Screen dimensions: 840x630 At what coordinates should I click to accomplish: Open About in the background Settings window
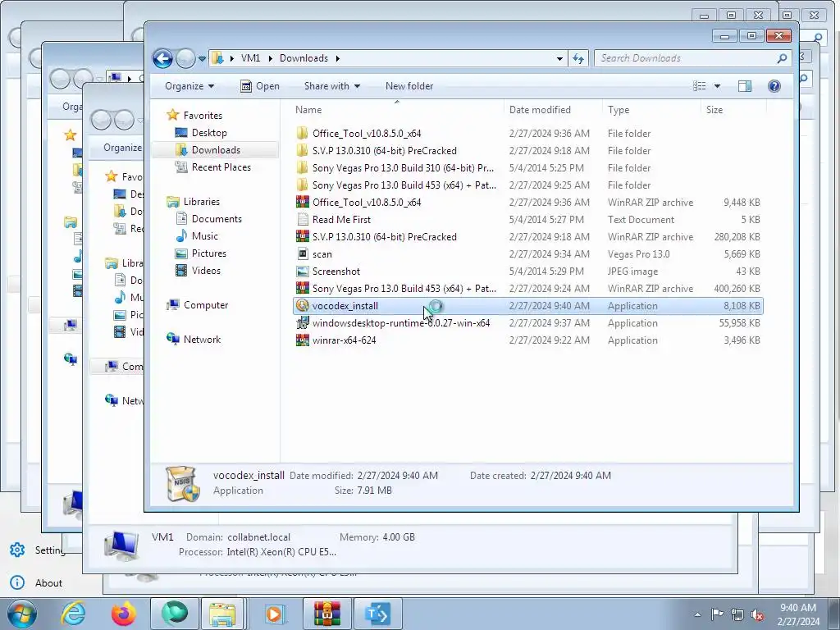36,583
